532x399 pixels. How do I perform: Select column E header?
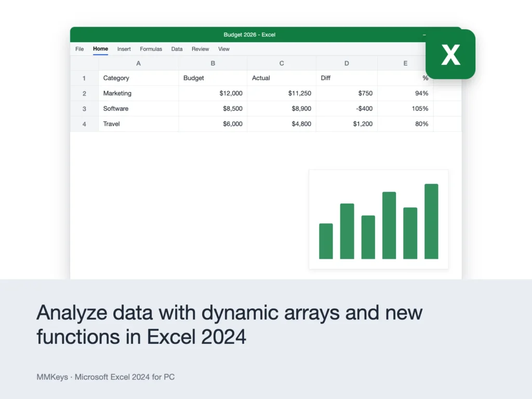[x=405, y=63]
